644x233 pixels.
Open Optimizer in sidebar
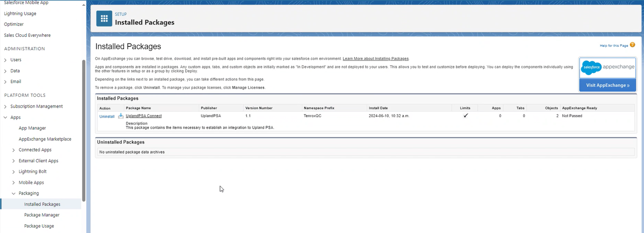[x=14, y=24]
